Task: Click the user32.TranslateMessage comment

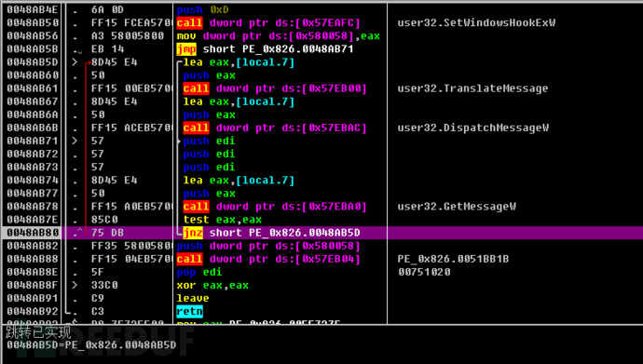Action: (x=472, y=88)
